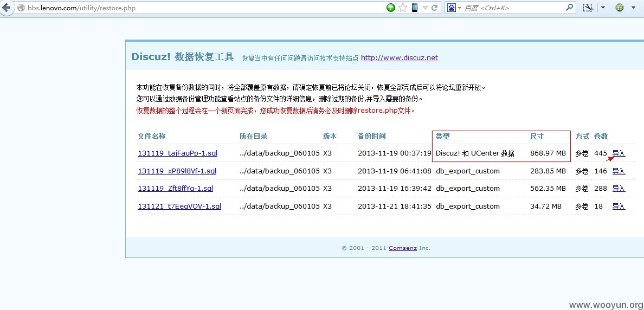This screenshot has height=310, width=644.
Task: Click db_export_custom in the 06:41:08 row
Action: click(468, 171)
